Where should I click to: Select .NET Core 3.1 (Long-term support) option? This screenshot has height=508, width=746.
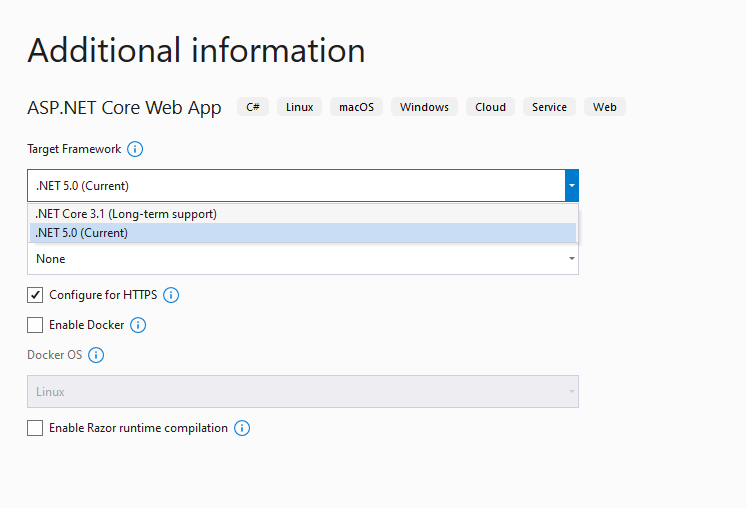click(303, 214)
